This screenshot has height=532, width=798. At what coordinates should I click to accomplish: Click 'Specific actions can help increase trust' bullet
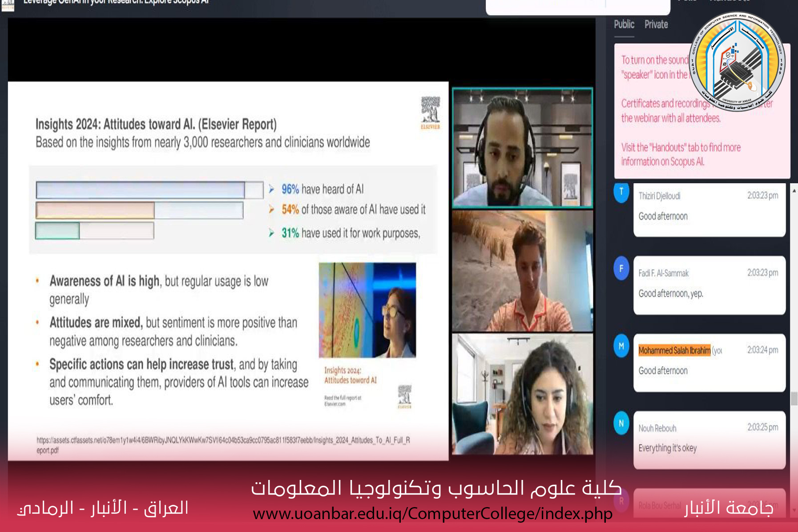point(179,382)
